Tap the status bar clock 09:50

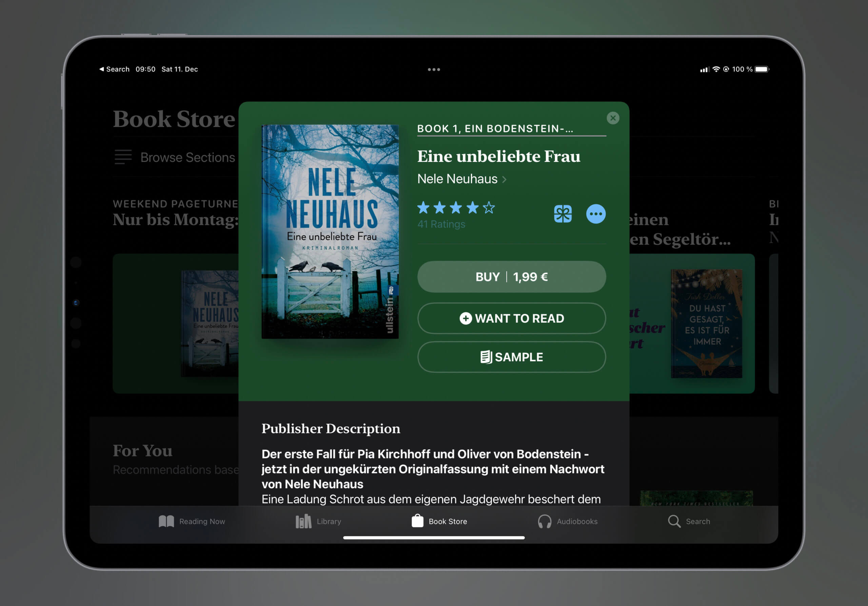point(145,69)
